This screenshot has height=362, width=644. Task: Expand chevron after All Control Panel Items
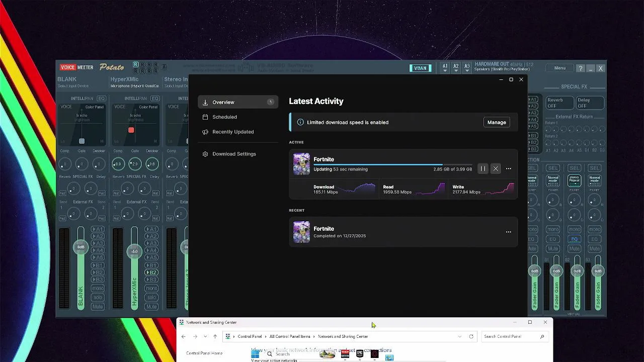pos(314,336)
